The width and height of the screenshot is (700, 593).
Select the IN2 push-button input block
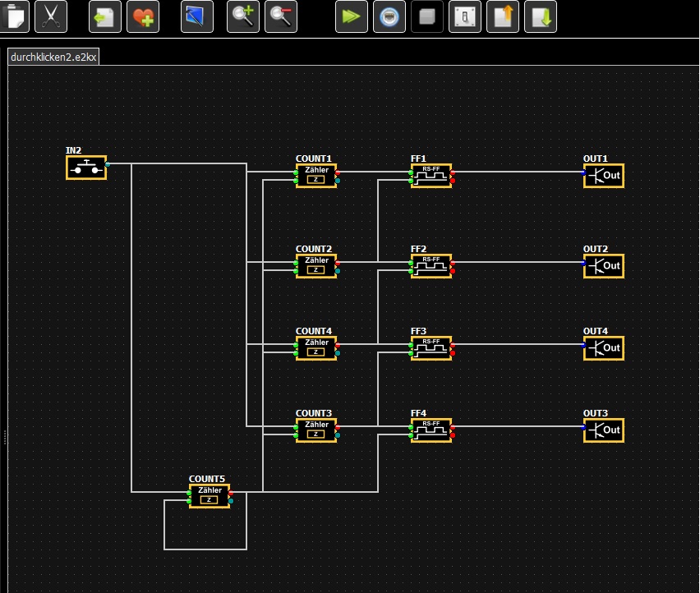[86, 168]
